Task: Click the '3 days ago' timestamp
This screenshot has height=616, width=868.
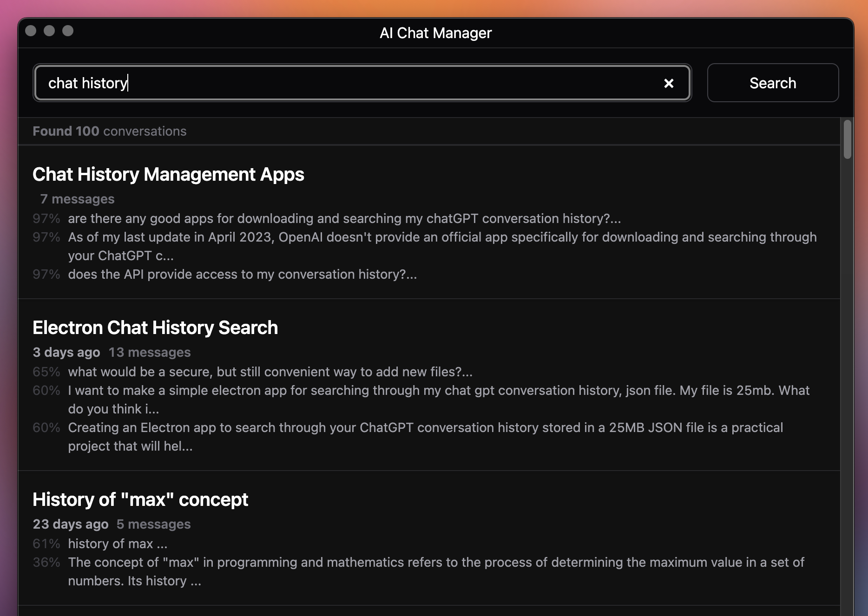Action: coord(66,352)
